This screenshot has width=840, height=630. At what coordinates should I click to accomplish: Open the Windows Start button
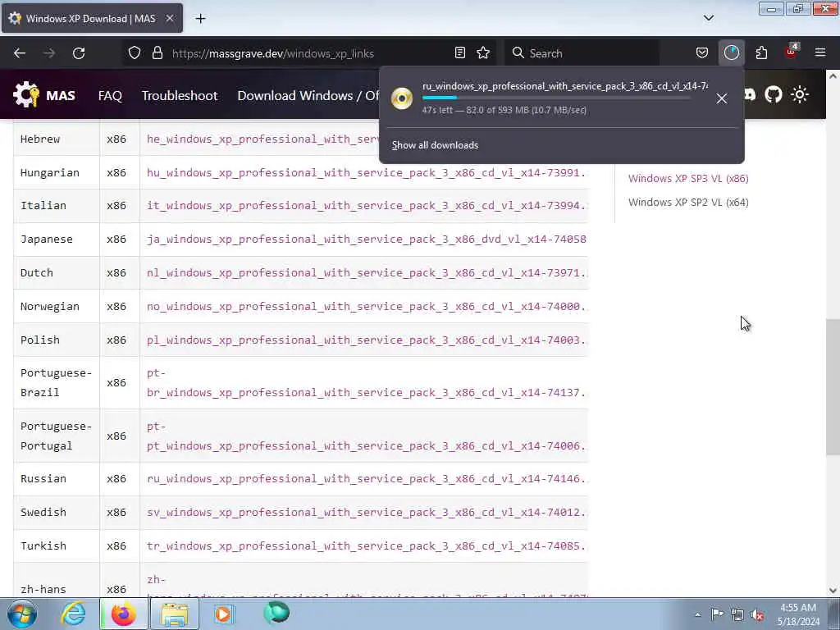22,614
